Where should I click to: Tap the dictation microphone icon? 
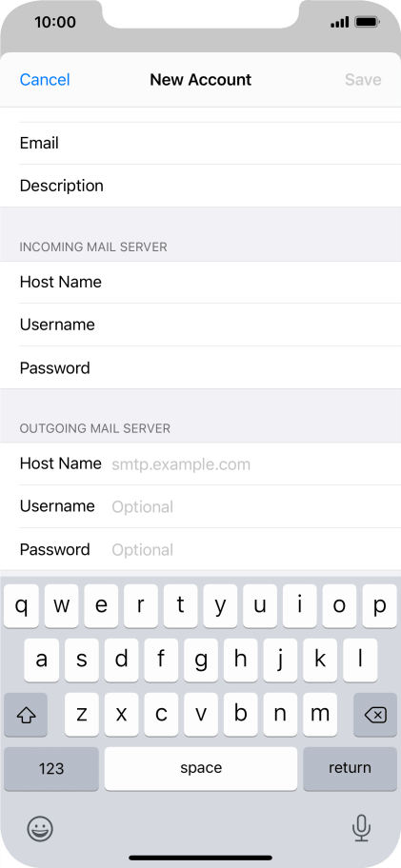click(x=361, y=828)
